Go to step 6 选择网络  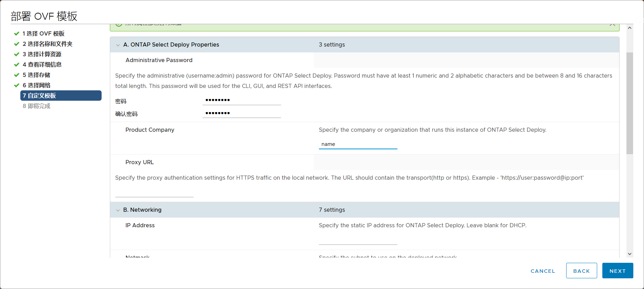tap(37, 85)
